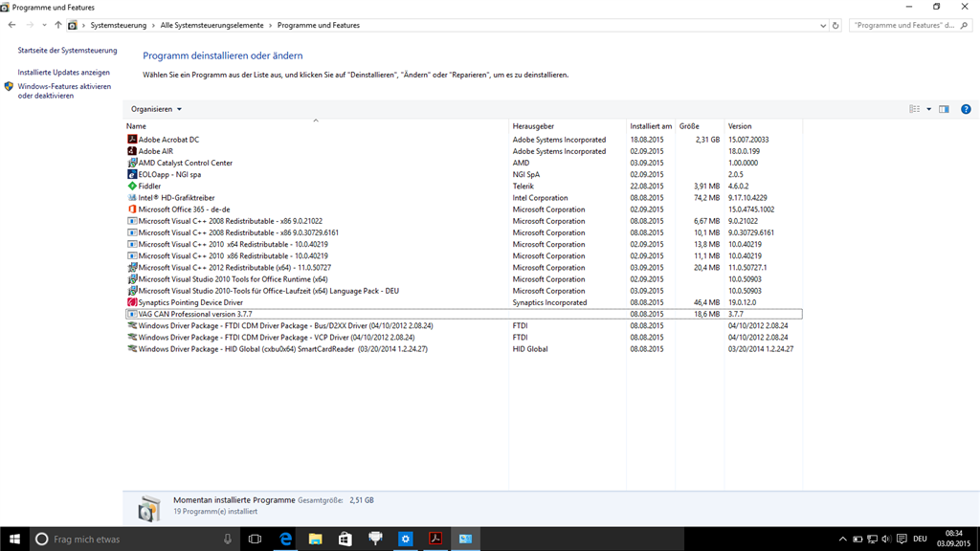980x551 pixels.
Task: Click Programme und Features breadcrumb
Action: (318, 26)
